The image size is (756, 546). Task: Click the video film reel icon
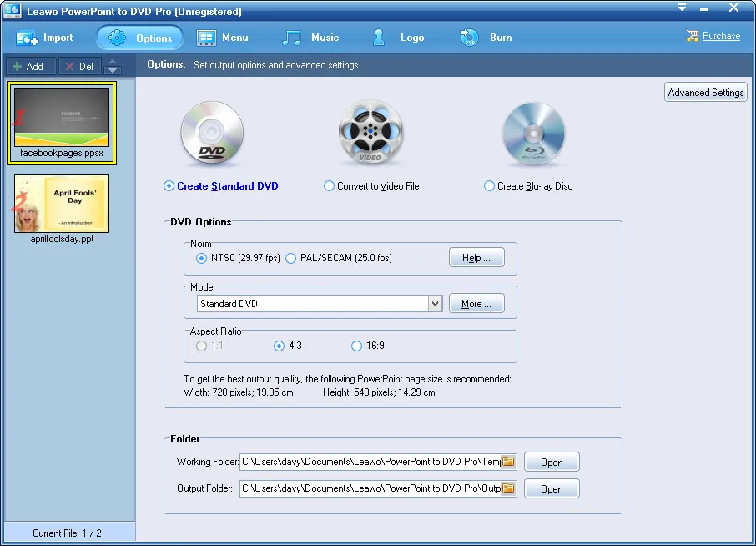click(370, 132)
